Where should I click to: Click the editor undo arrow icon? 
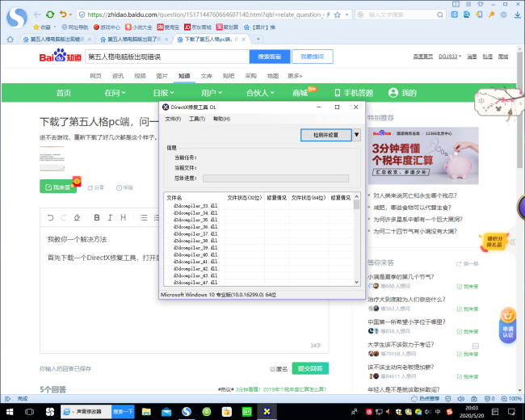pyautogui.click(x=51, y=218)
